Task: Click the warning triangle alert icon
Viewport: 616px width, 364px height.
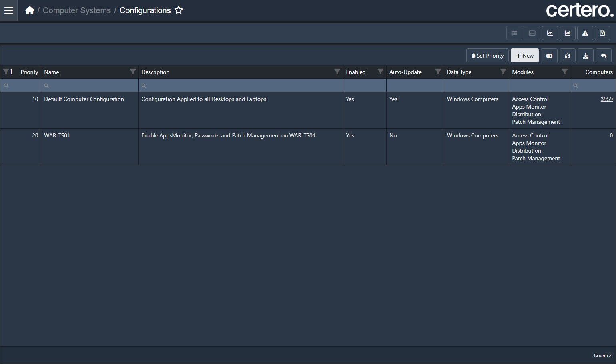Action: click(x=585, y=33)
